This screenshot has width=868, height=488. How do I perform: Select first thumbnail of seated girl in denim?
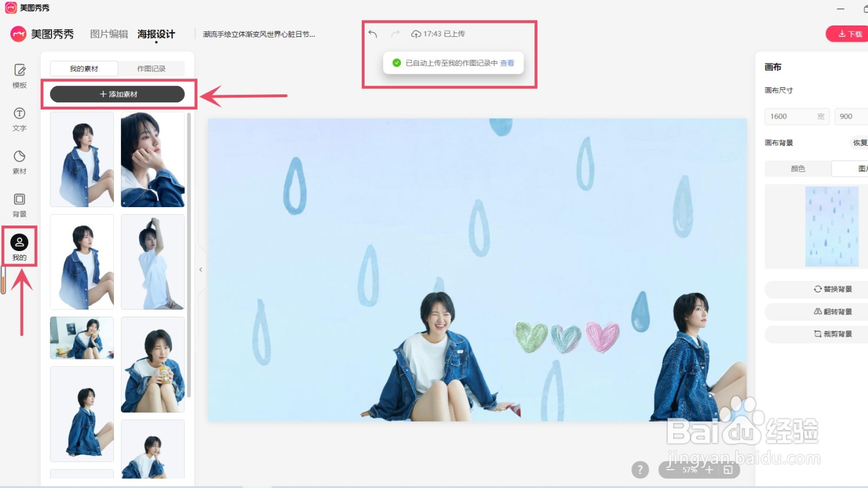[x=82, y=159]
